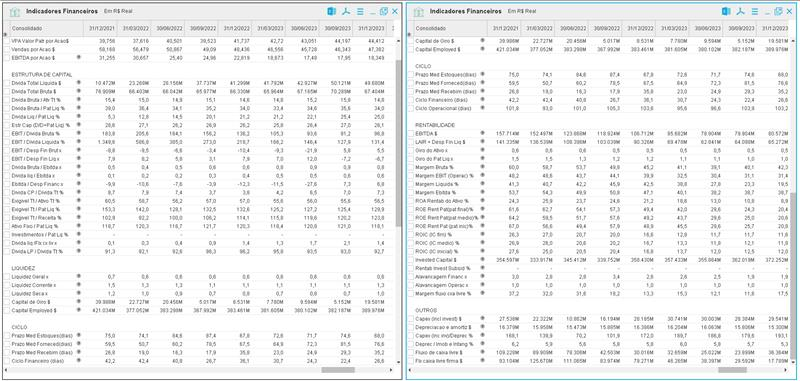Screen dimensions: 800x381
Task: Click vertical scrollbar thumb in left window
Action: 398,143
